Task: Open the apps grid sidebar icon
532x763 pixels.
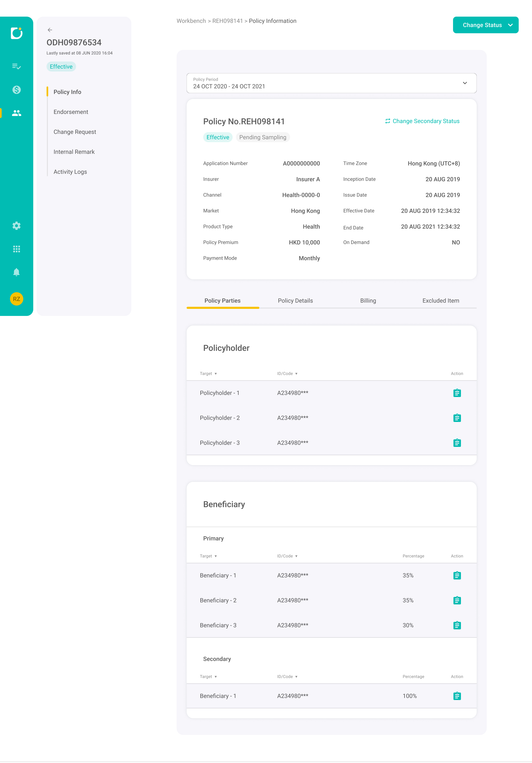Action: [16, 249]
